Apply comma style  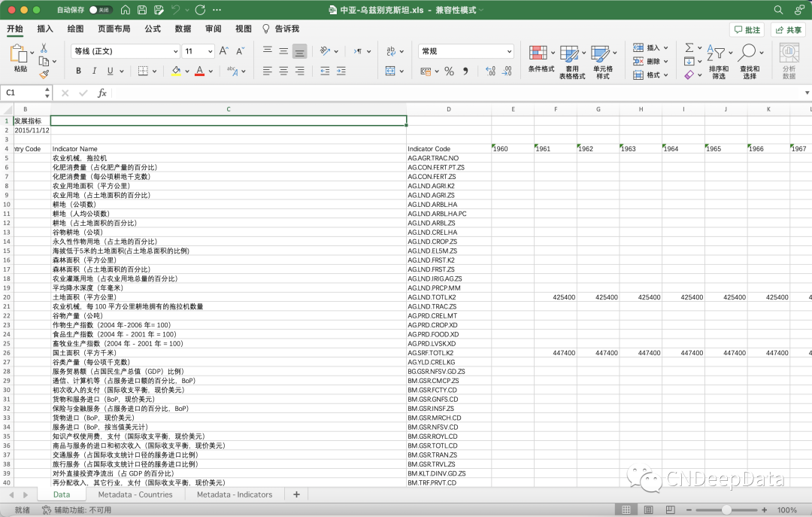(x=465, y=71)
